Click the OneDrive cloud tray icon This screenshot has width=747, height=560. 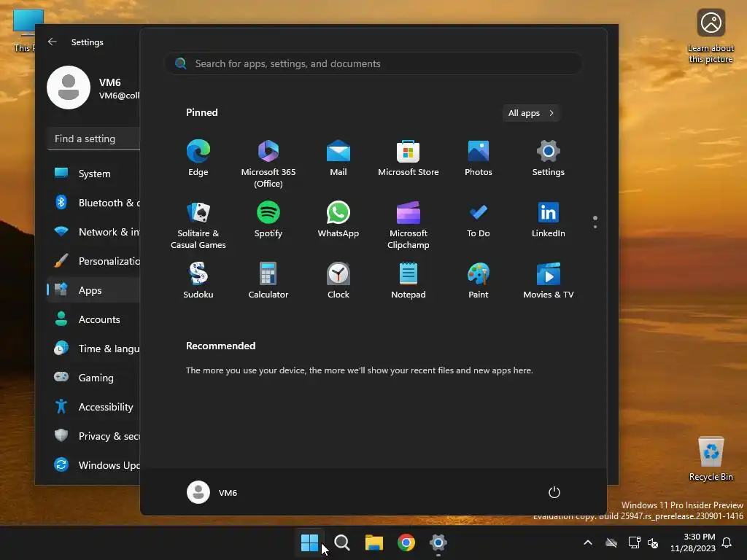click(x=611, y=542)
